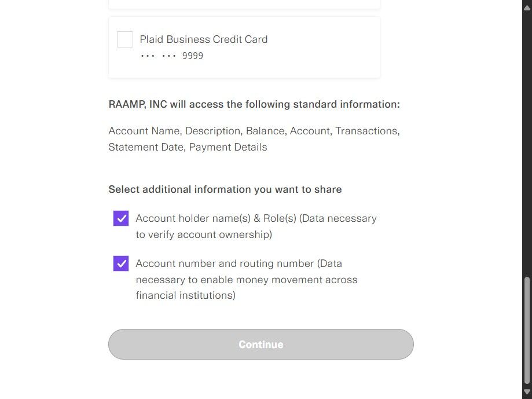Click the Select additional information heading
The width and height of the screenshot is (532, 399).
225,189
